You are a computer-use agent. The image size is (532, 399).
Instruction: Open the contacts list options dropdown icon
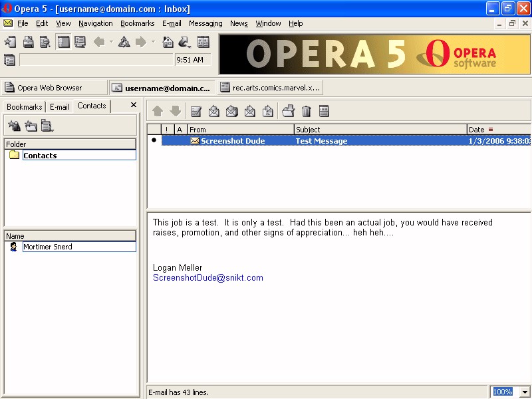47,126
